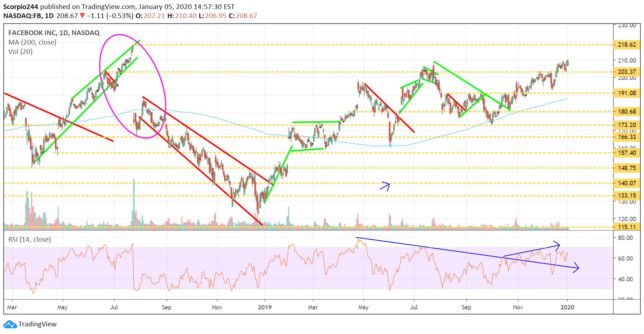This screenshot has height=334, width=644.
Task: Click the 2019 label on time axis
Action: pos(265,307)
